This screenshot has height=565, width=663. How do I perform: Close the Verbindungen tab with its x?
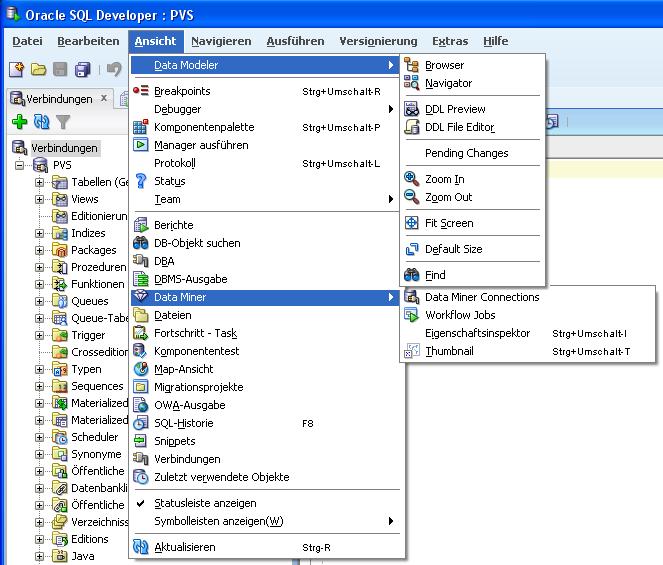coord(104,99)
